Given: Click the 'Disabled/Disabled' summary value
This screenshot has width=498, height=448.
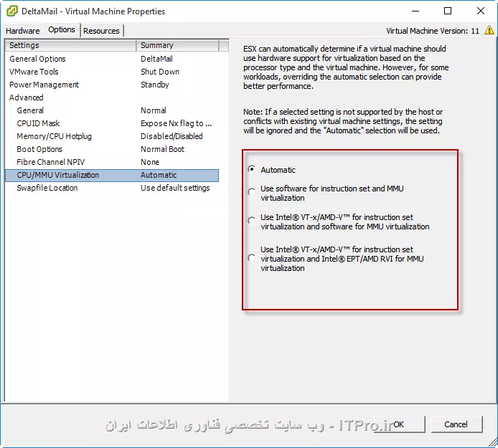Looking at the screenshot, I should (x=172, y=136).
